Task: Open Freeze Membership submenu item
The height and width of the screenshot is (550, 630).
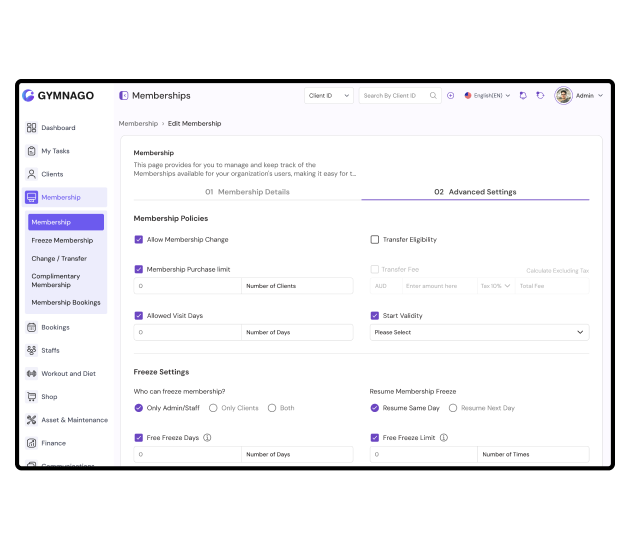Action: point(62,240)
